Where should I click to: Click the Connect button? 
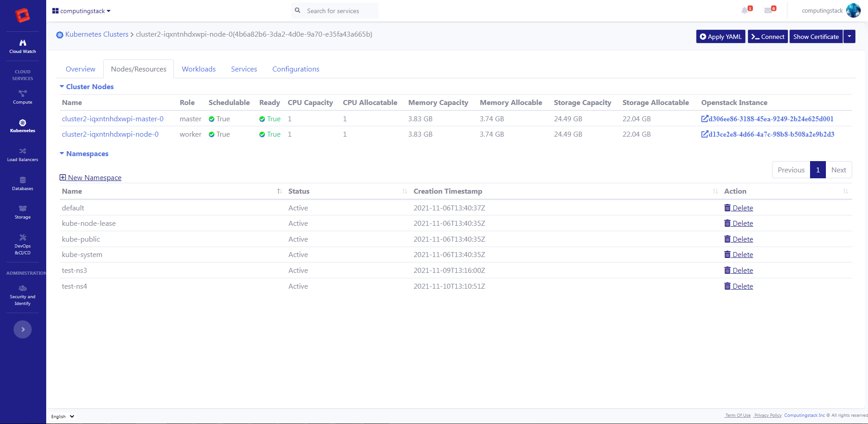pos(768,37)
